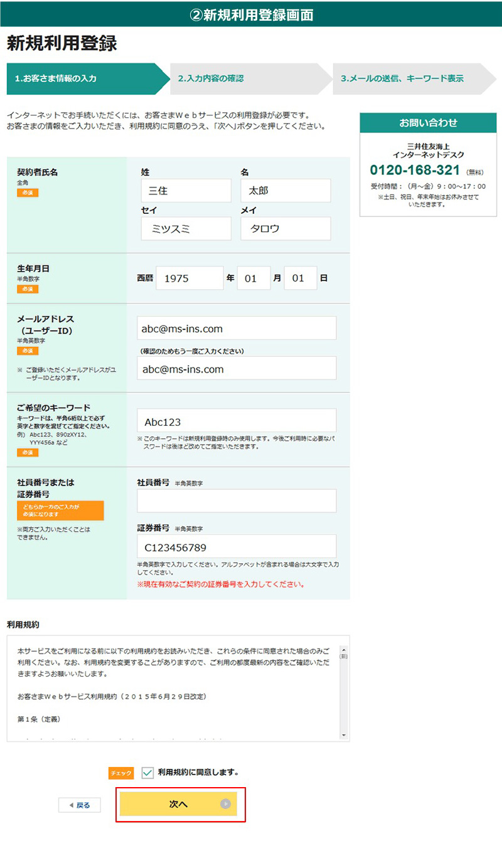The height and width of the screenshot is (868, 502).
Task: Click the 受付時間 hours text
Action: (428, 186)
